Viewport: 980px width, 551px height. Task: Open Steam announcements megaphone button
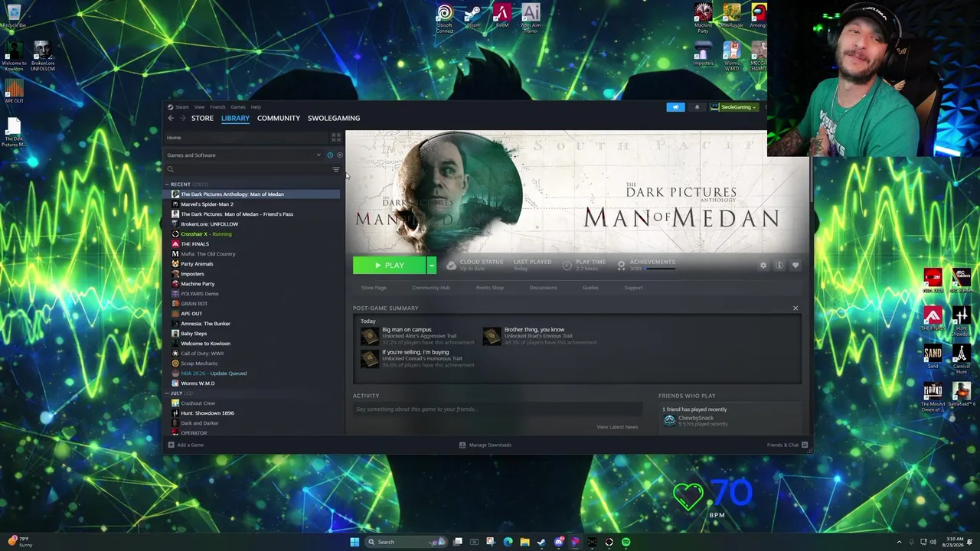point(675,107)
